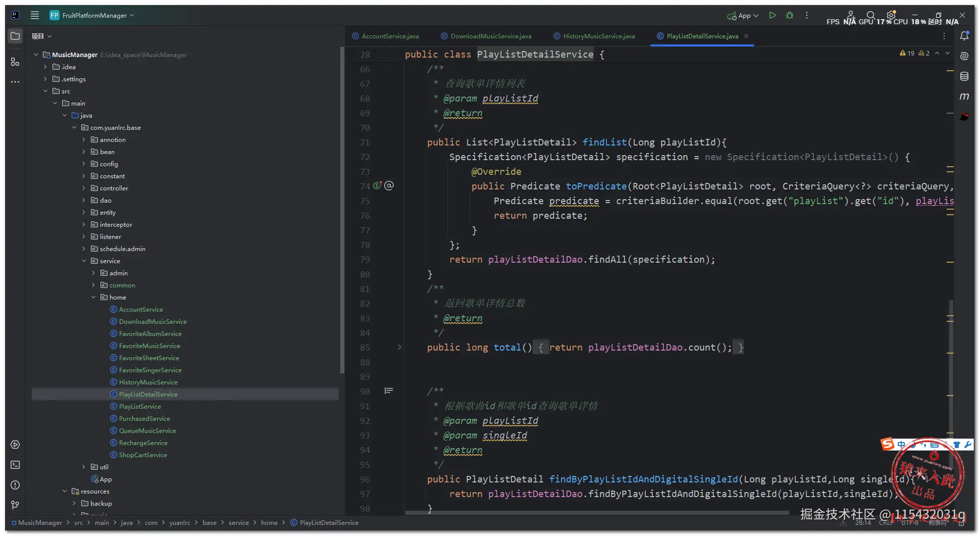
Task: Open the Structure tool window
Action: point(15,62)
